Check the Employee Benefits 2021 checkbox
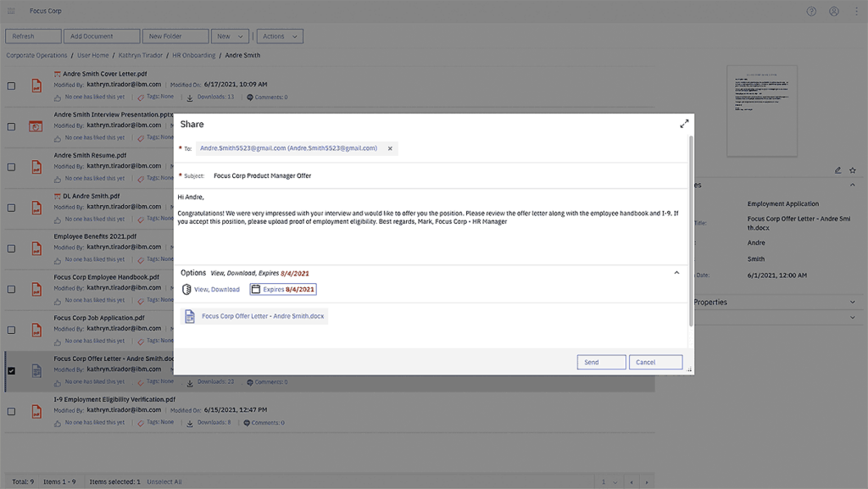This screenshot has width=868, height=489. click(x=11, y=248)
